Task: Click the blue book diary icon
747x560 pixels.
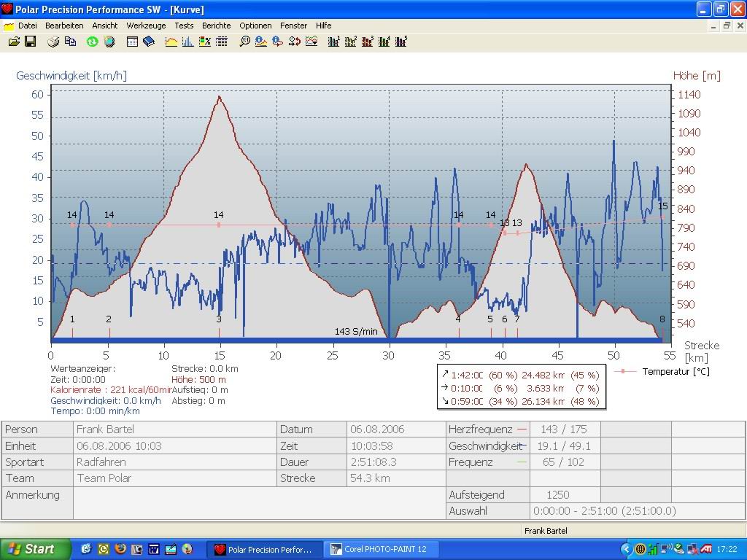Action: (x=149, y=42)
